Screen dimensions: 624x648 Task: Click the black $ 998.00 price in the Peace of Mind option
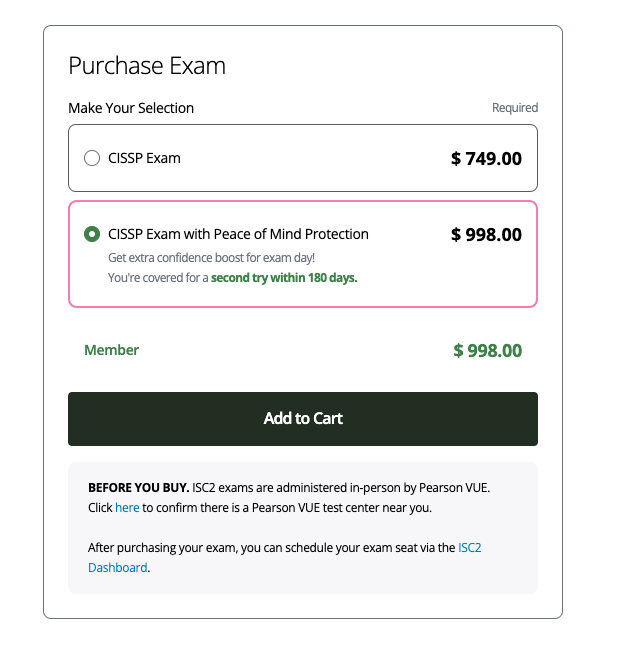[x=486, y=235]
